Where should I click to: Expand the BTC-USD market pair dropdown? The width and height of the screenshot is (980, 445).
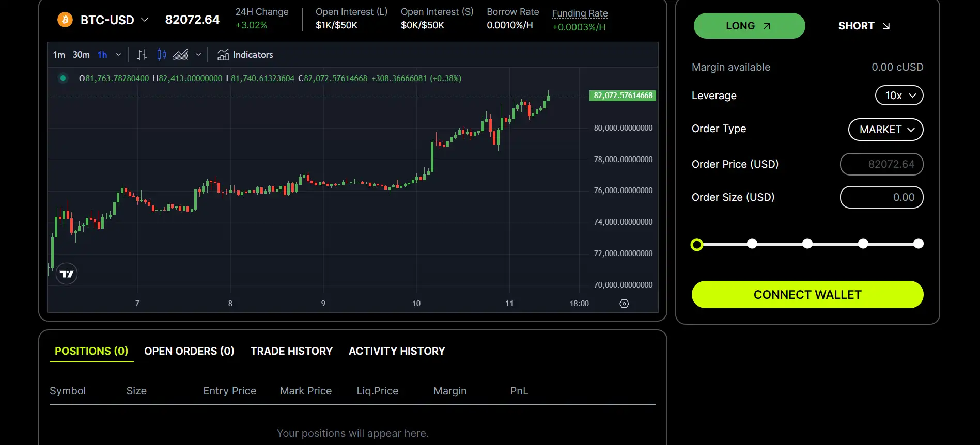point(145,20)
